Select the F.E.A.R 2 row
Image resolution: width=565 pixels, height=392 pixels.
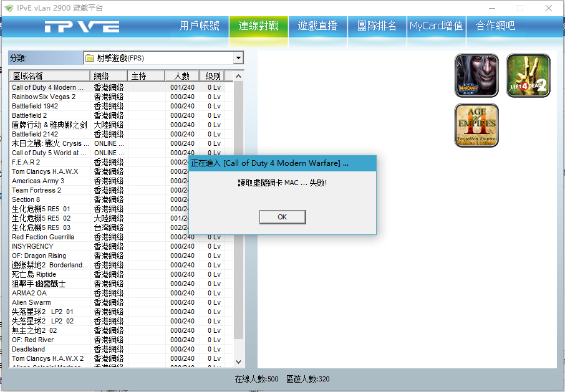point(99,162)
